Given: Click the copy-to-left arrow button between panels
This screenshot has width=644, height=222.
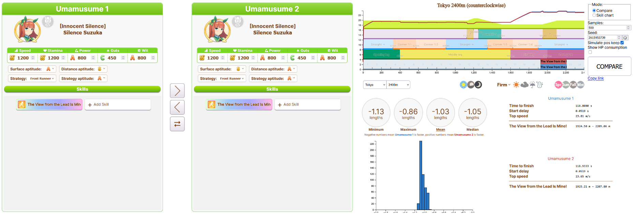Looking at the screenshot, I should (177, 107).
